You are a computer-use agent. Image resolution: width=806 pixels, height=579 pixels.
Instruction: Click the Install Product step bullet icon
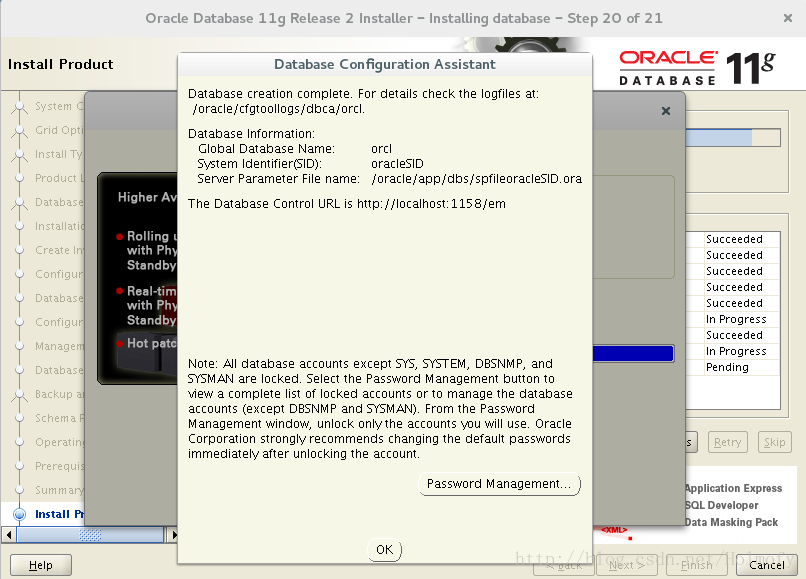tap(20, 514)
